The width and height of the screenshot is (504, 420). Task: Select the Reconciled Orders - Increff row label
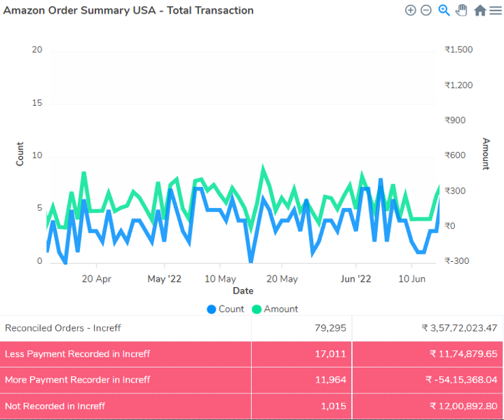click(x=63, y=328)
